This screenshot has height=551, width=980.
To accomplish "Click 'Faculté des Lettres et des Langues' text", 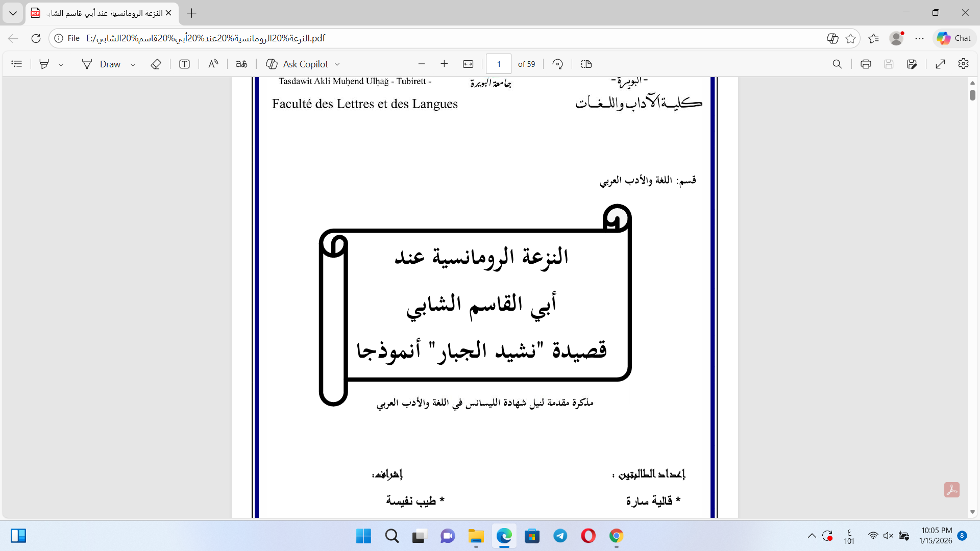I will [365, 104].
